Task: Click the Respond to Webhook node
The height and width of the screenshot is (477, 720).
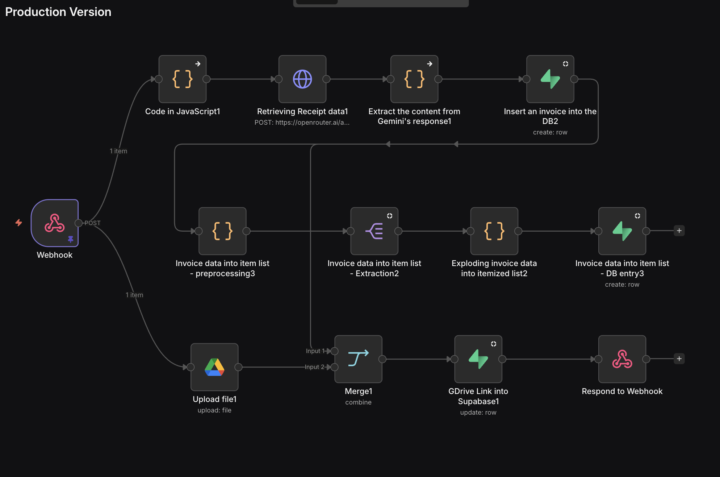Action: (622, 359)
